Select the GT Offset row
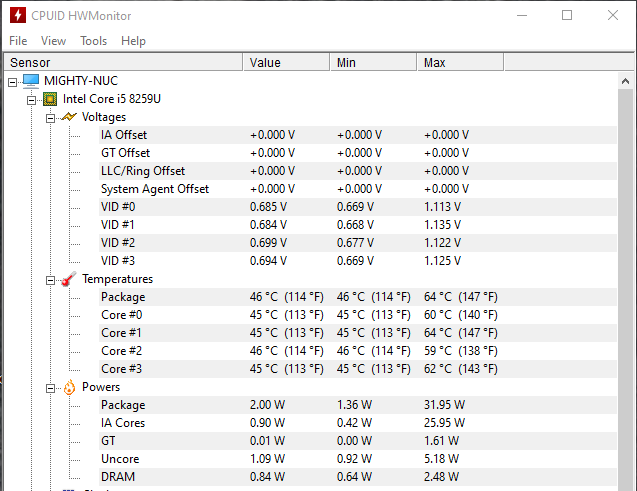 tap(358, 153)
